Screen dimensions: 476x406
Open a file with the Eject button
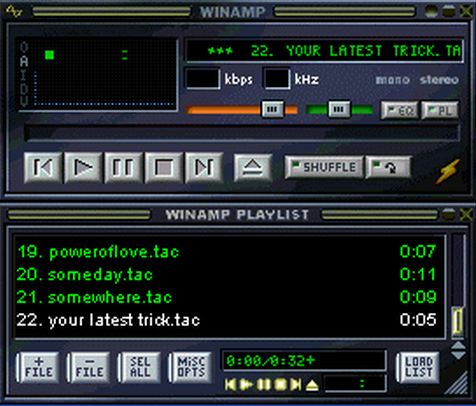click(x=253, y=167)
